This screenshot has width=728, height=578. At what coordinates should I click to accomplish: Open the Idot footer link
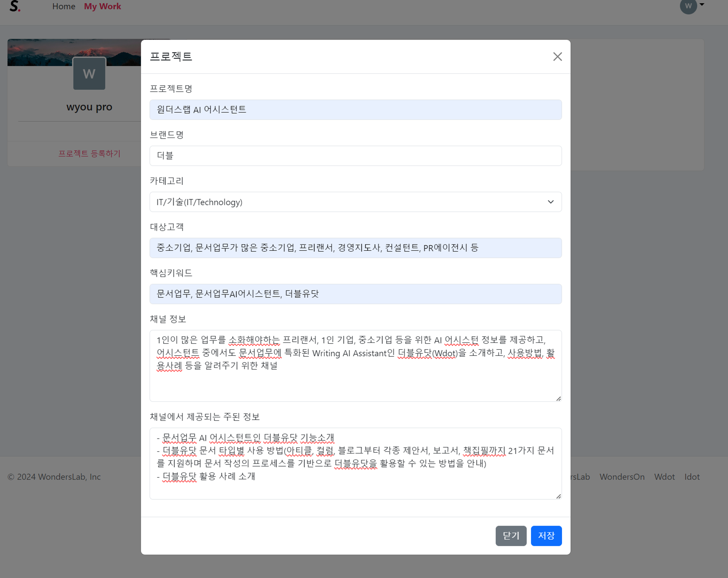(692, 477)
